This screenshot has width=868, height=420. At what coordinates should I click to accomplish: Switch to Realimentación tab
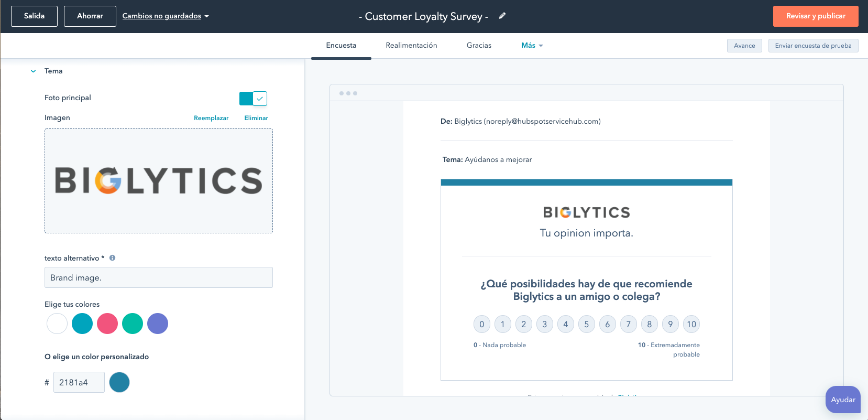click(411, 46)
